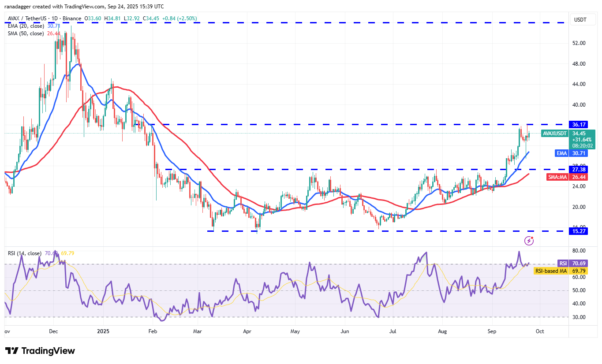Image resolution: width=602 pixels, height=364 pixels.
Task: Select the EMA (20, close) indicator legend
Action: 27,26
